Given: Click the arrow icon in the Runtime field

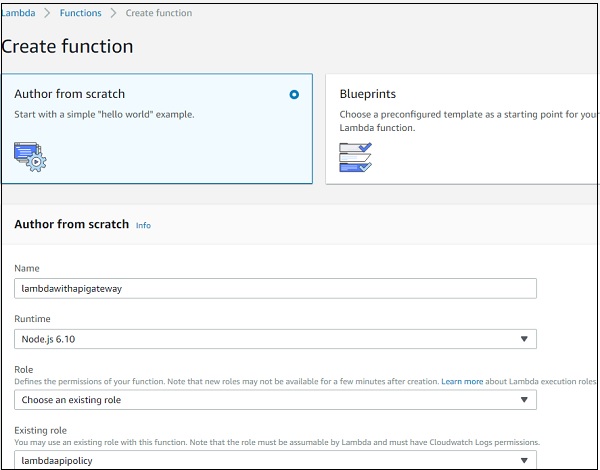Looking at the screenshot, I should point(524,339).
